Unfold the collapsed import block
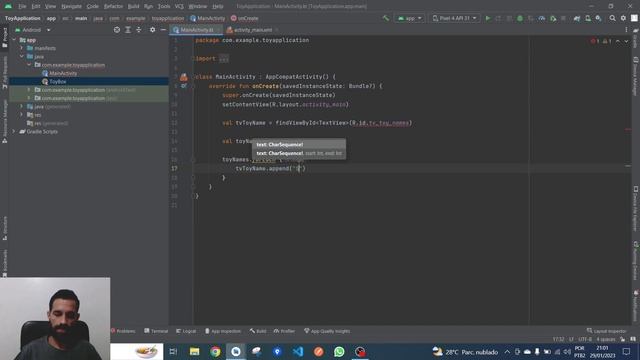This screenshot has height=360, width=640. point(224,58)
